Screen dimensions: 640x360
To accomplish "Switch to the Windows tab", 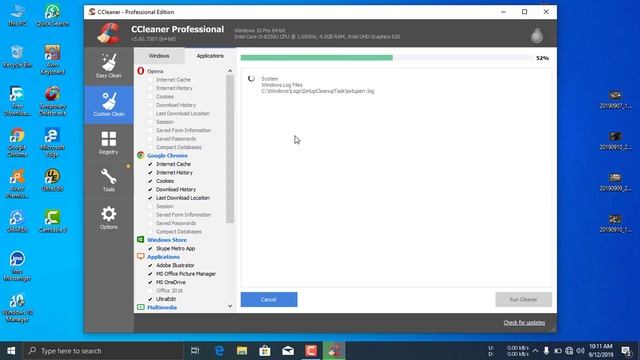I will click(159, 56).
